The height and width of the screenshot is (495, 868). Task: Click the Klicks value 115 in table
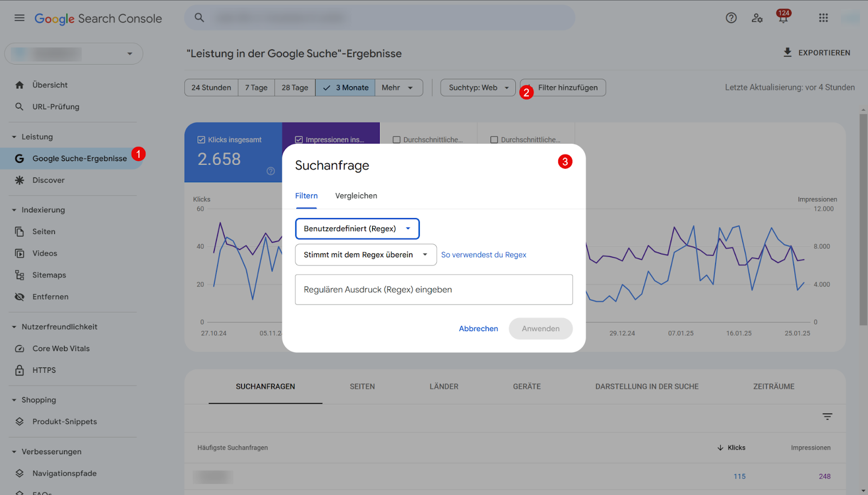[739, 476]
